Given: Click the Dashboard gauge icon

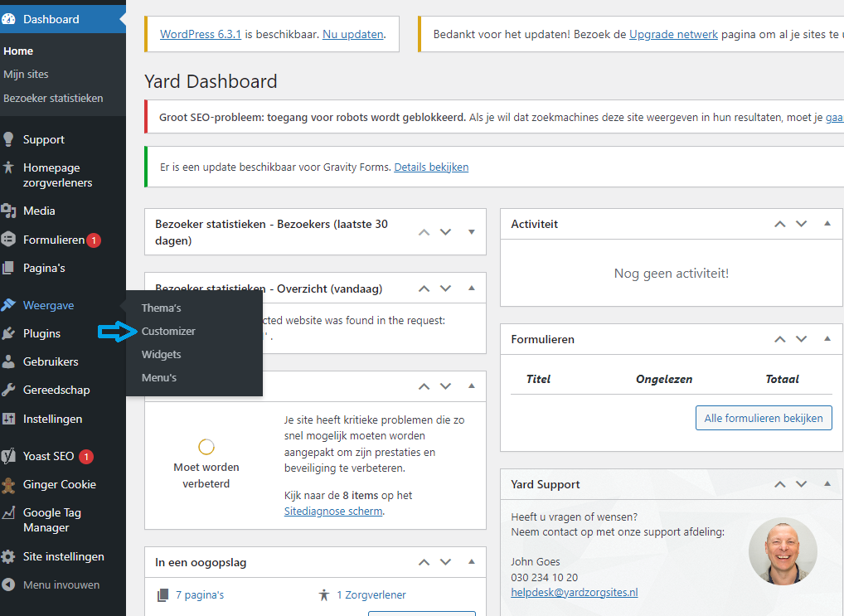Looking at the screenshot, I should pyautogui.click(x=8, y=19).
